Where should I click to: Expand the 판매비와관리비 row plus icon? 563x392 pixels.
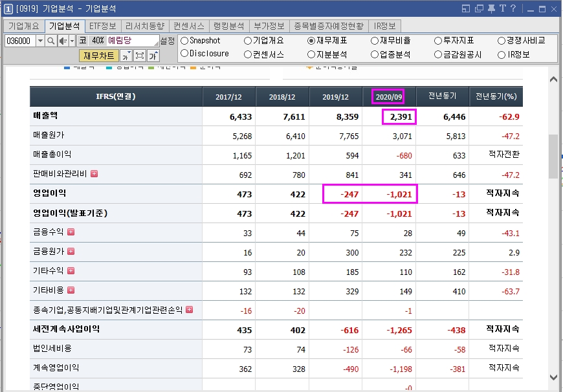[x=94, y=174]
